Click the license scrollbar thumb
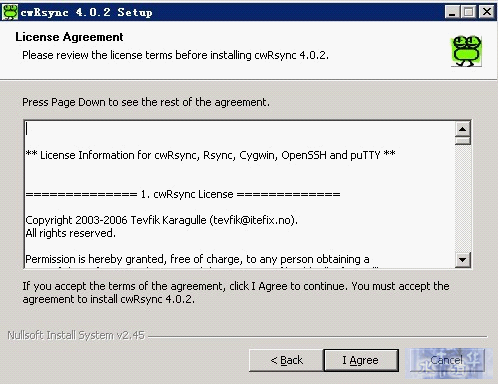This screenshot has height=384, width=498. [463, 140]
